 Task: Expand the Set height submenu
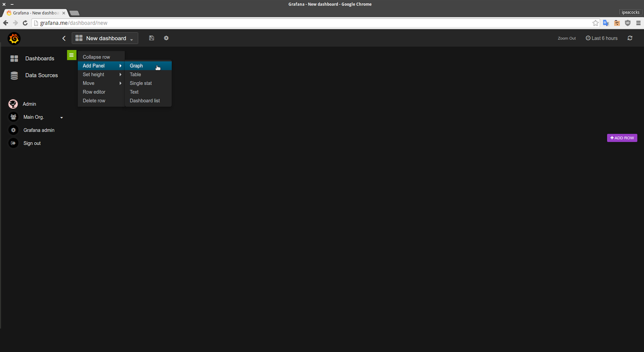click(x=101, y=75)
